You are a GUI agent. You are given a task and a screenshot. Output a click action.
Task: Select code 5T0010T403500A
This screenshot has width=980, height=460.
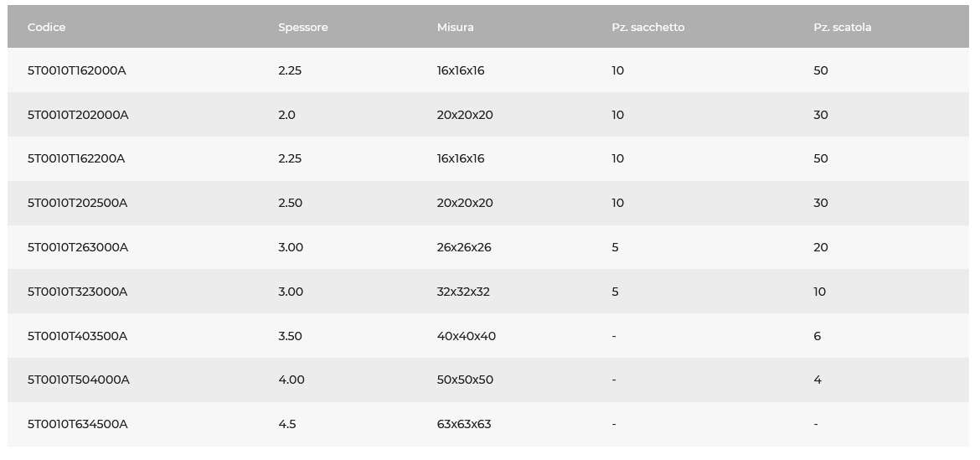pyautogui.click(x=78, y=336)
